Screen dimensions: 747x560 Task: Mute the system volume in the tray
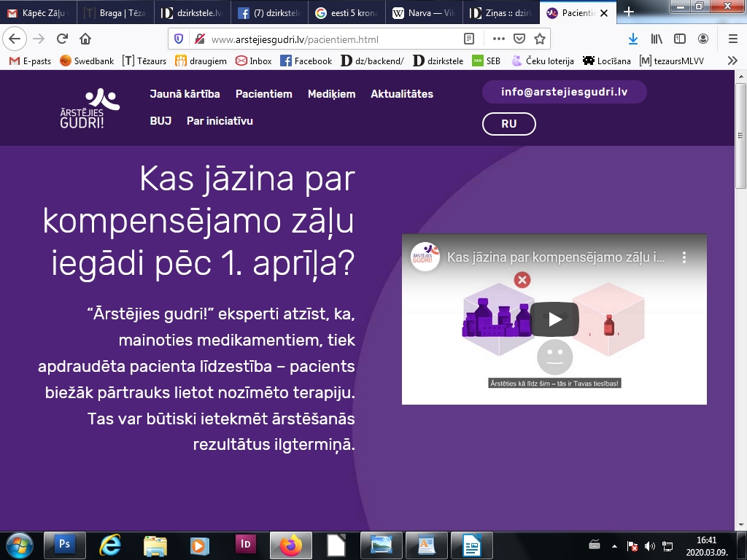(x=648, y=545)
